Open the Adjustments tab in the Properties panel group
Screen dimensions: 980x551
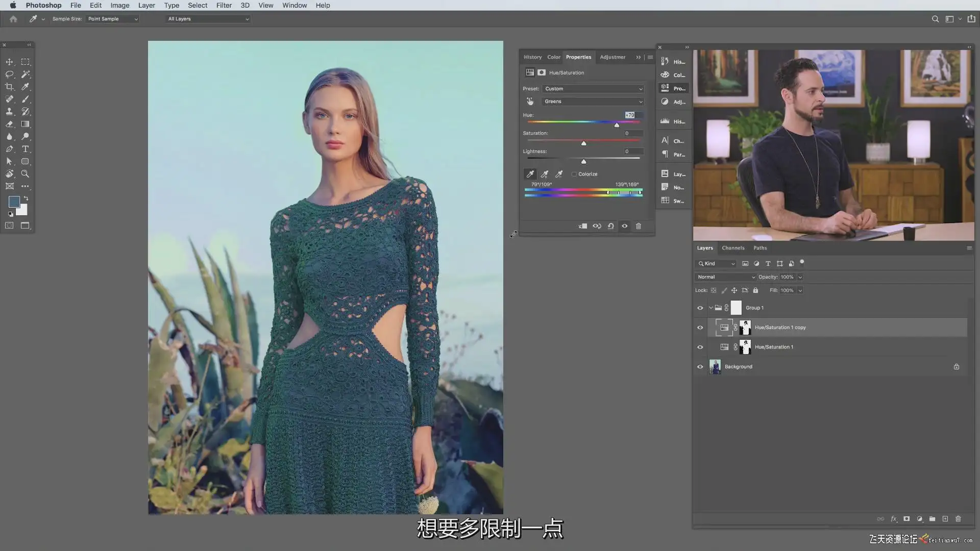pos(612,57)
